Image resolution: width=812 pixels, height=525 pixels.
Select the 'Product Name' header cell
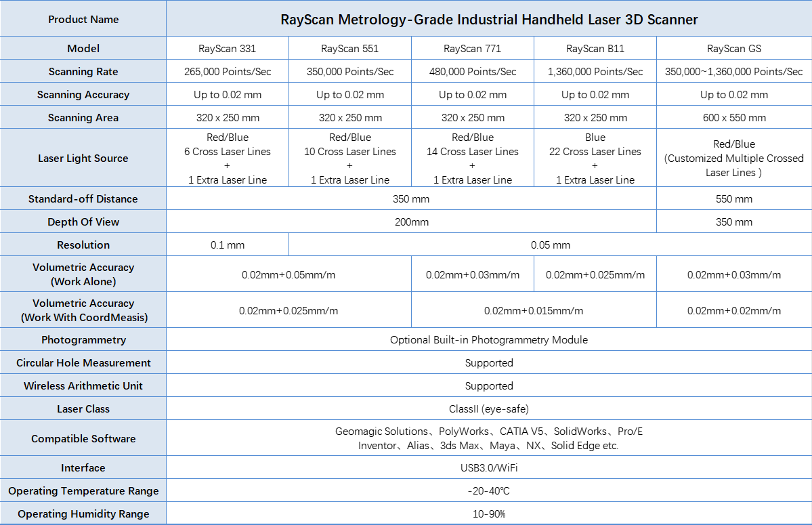coord(83,20)
